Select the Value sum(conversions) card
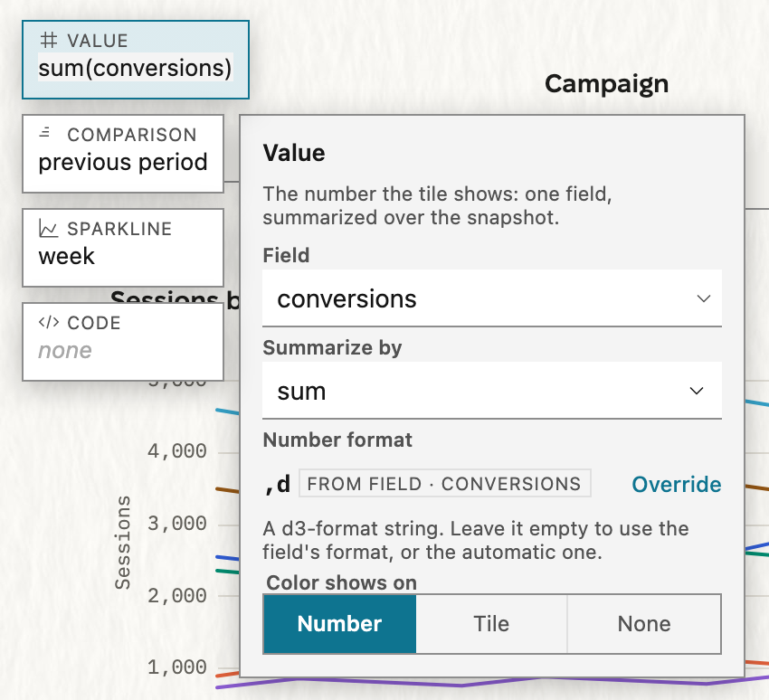Screen dimensions: 769x700 pyautogui.click(x=136, y=60)
